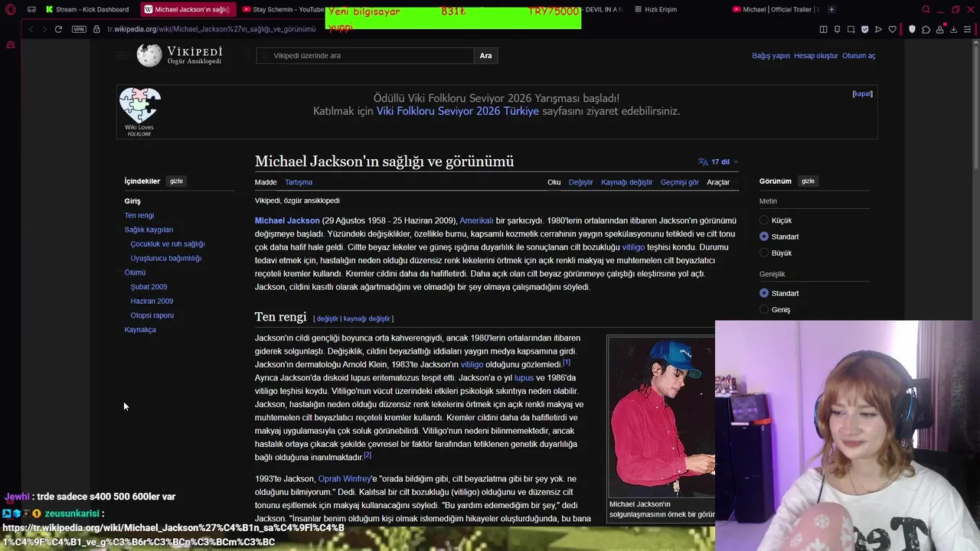Select the Geniş width option
980x551 pixels.
click(763, 309)
